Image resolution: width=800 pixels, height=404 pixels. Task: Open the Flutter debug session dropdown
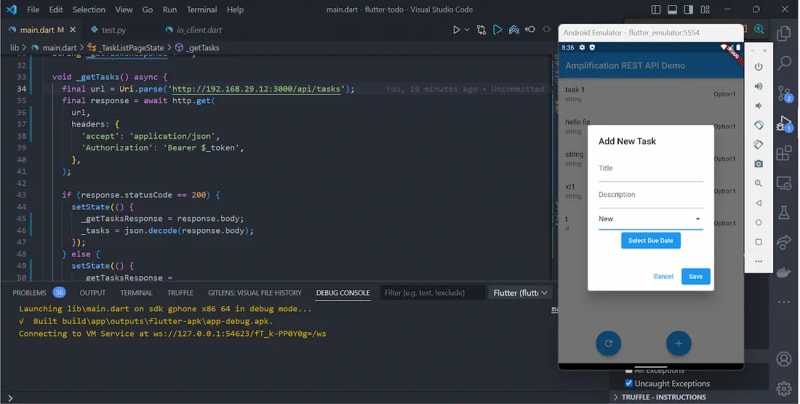tap(520, 293)
